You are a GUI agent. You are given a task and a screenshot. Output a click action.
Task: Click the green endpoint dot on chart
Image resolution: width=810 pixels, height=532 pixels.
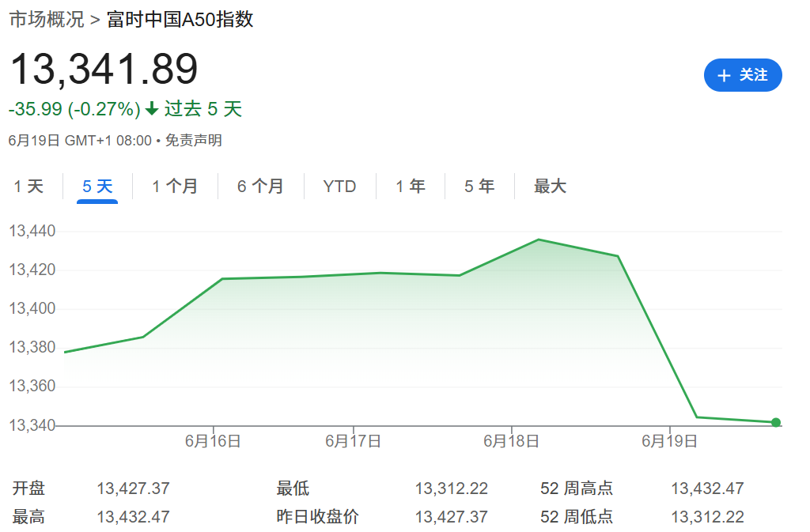coord(775,423)
